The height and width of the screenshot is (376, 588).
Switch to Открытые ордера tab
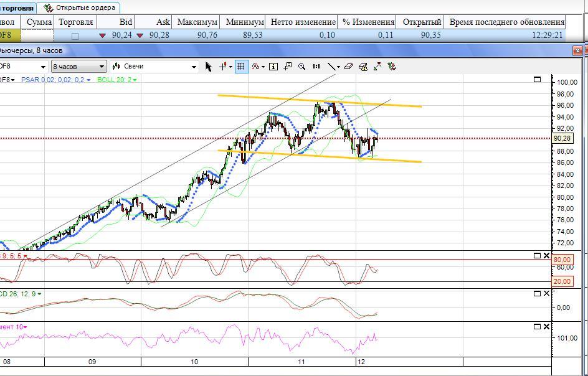tap(80, 7)
